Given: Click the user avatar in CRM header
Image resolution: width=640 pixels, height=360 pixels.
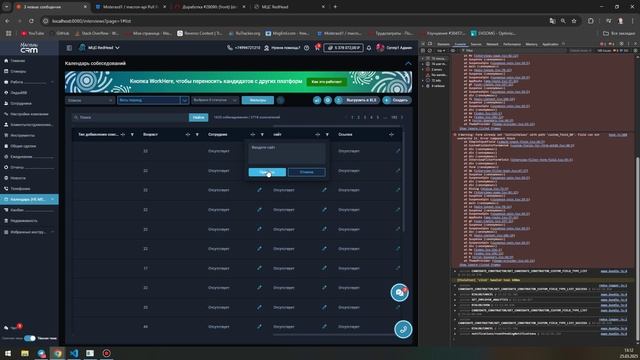Looking at the screenshot, I should pos(380,48).
